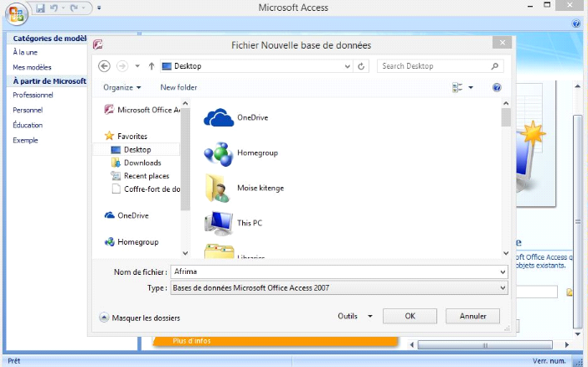
Task: Select Recent places in navigation pane
Action: (x=146, y=176)
